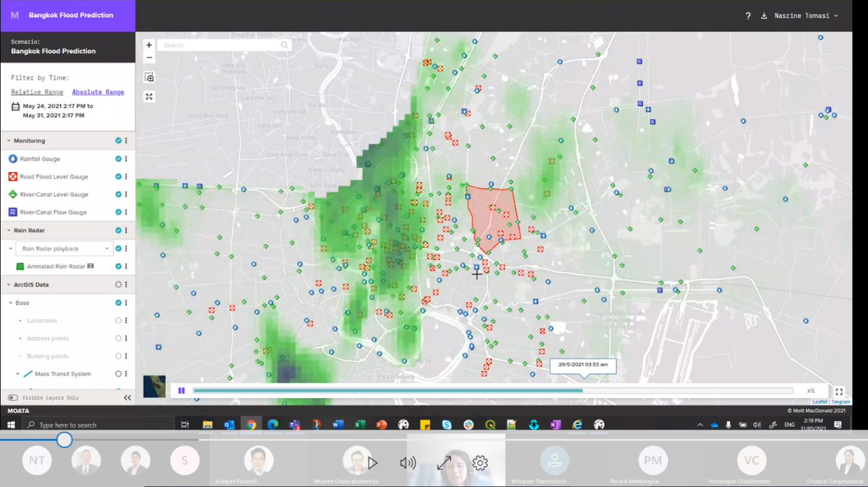Enable the Landmarks layer visibility
868x487 pixels.
pos(118,320)
